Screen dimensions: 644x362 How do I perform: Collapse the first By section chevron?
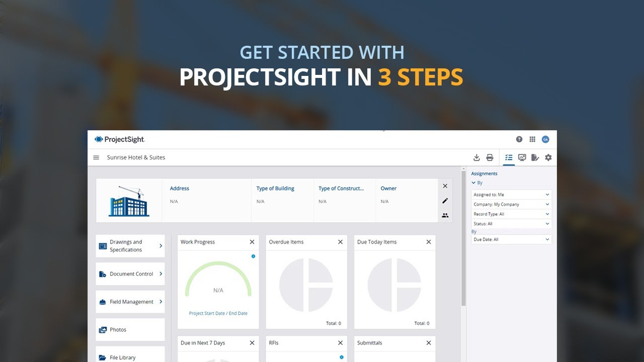click(x=473, y=183)
